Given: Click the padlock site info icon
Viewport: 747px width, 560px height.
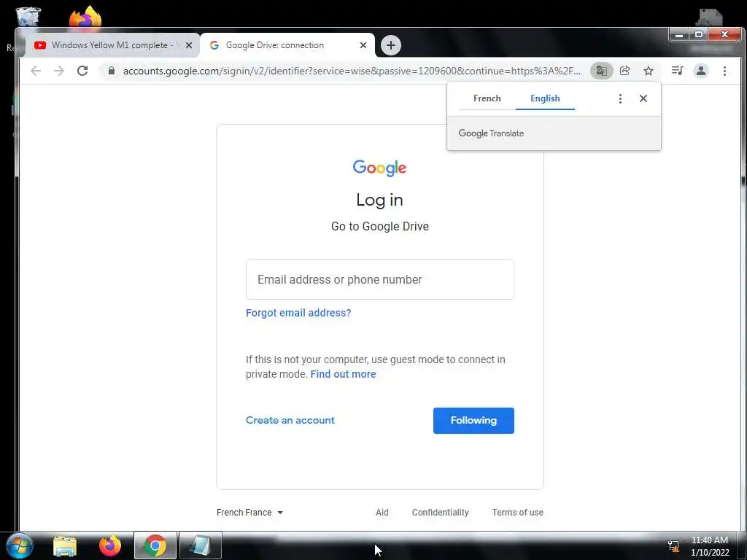Looking at the screenshot, I should (x=112, y=71).
